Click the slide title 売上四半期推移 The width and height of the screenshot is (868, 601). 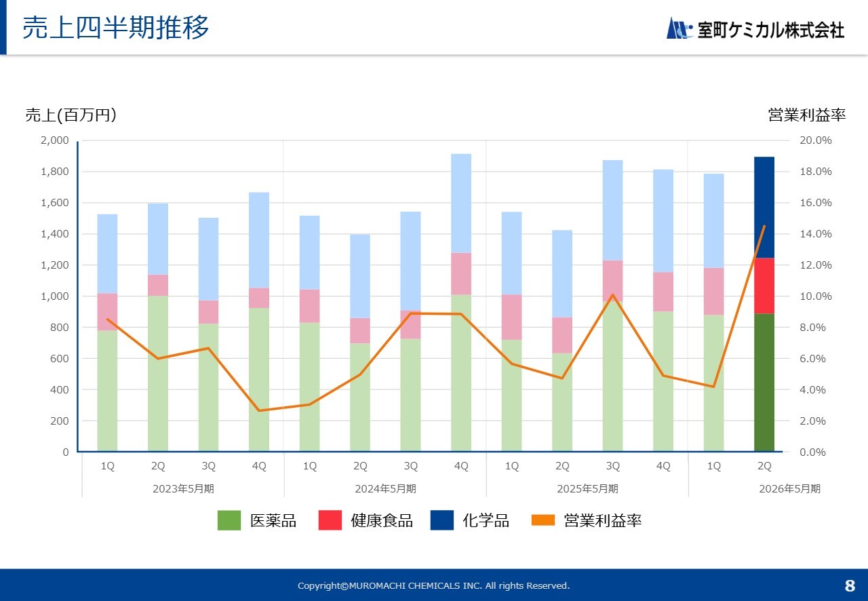coord(116,28)
